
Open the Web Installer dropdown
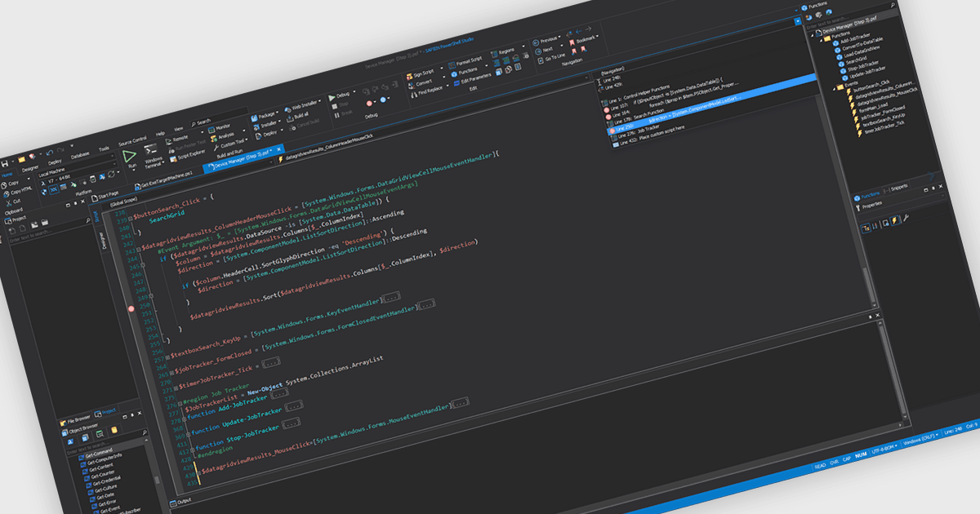point(302,107)
